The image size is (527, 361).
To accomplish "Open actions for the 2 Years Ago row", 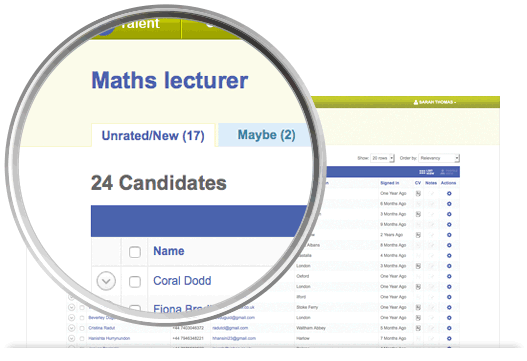I will [x=449, y=235].
